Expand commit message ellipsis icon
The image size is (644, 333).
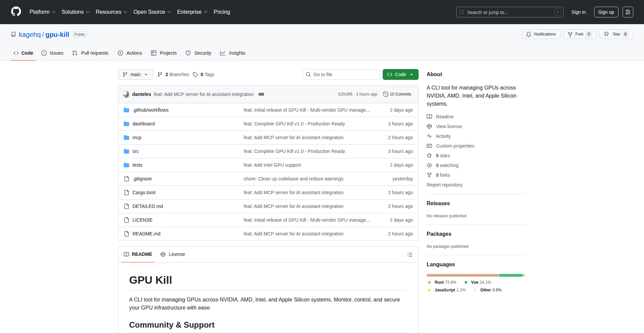(261, 94)
